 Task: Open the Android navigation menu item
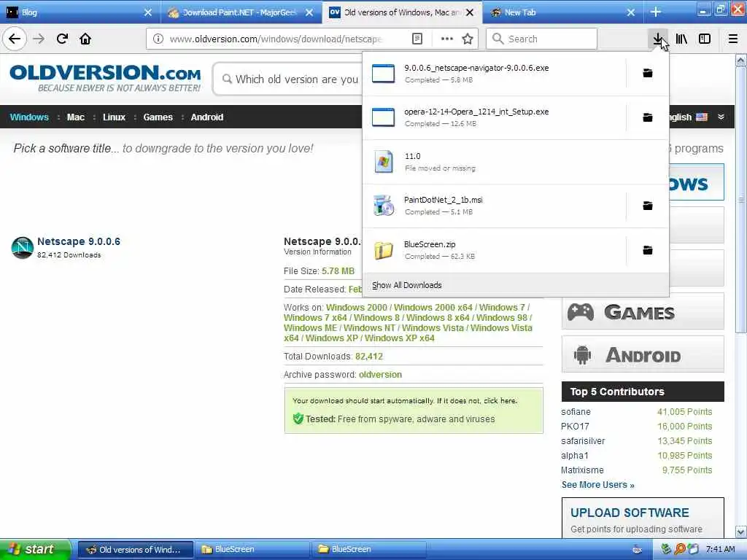207,117
